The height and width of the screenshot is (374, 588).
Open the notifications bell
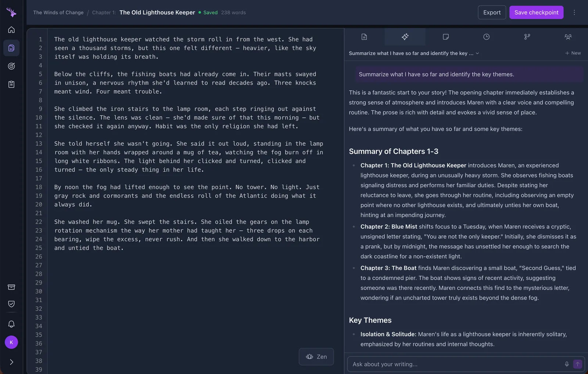(11, 324)
